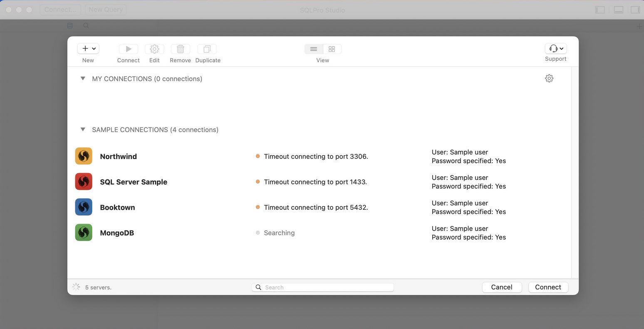Click Northwind's 'User: Sample user' text
This screenshot has height=329, width=644.
coord(460,152)
